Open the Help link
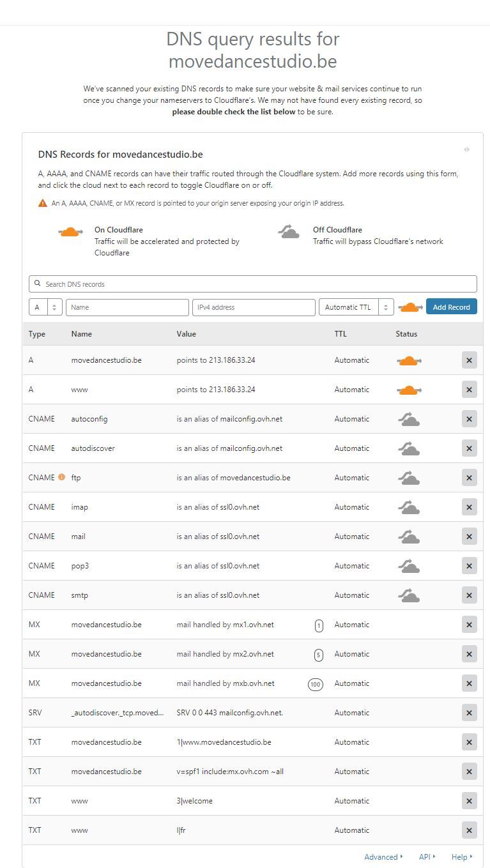This screenshot has height=868, width=490. (461, 857)
